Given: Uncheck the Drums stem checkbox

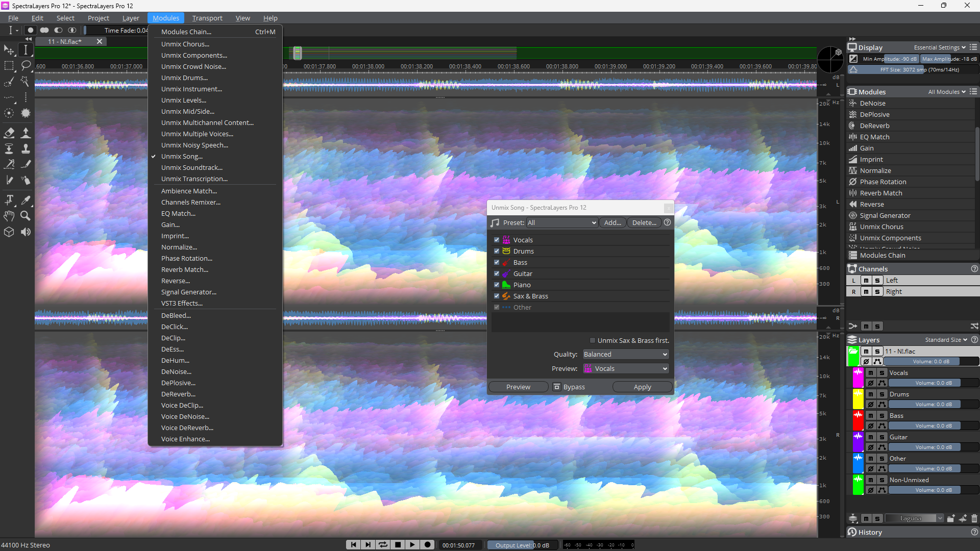Looking at the screenshot, I should [497, 251].
